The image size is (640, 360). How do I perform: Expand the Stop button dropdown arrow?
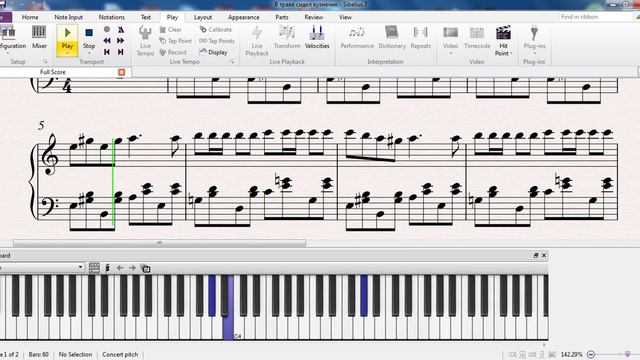(x=89, y=53)
